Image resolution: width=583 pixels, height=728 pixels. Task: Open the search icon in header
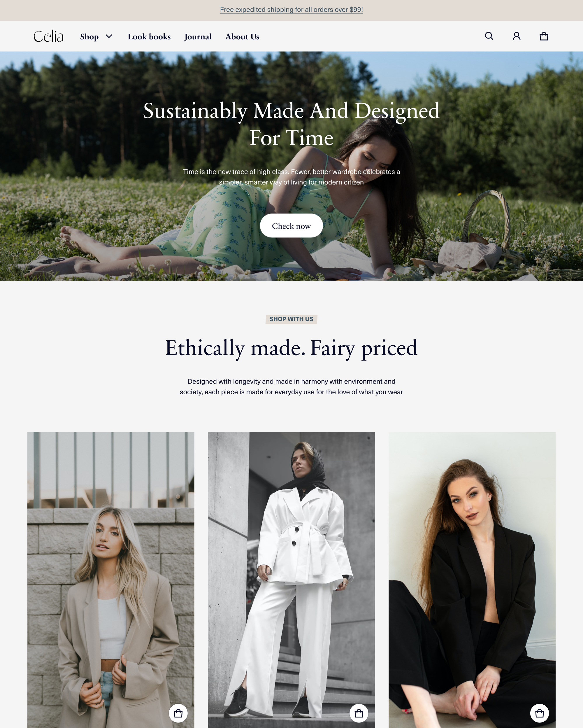coord(489,36)
